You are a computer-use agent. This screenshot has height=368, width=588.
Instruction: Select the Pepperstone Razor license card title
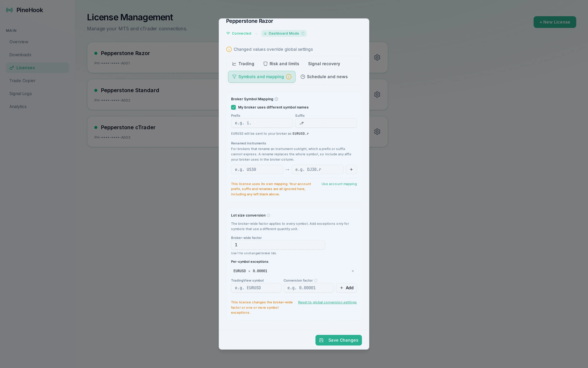(x=125, y=53)
